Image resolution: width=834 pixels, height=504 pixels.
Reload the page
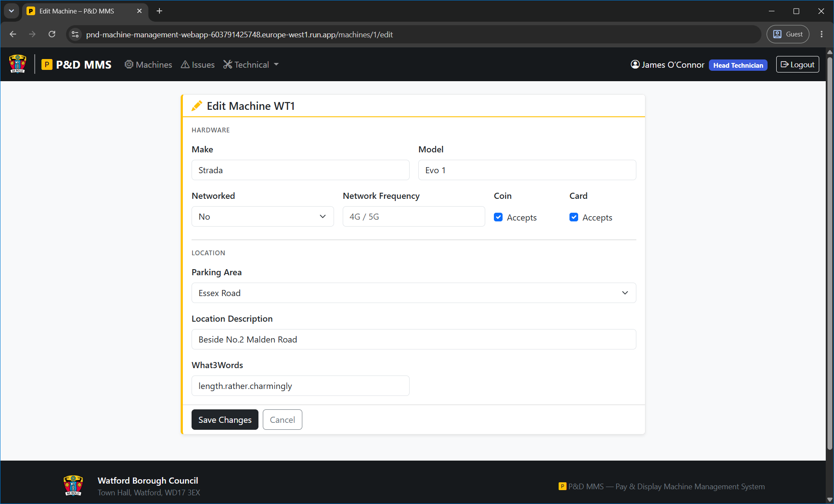pyautogui.click(x=52, y=34)
